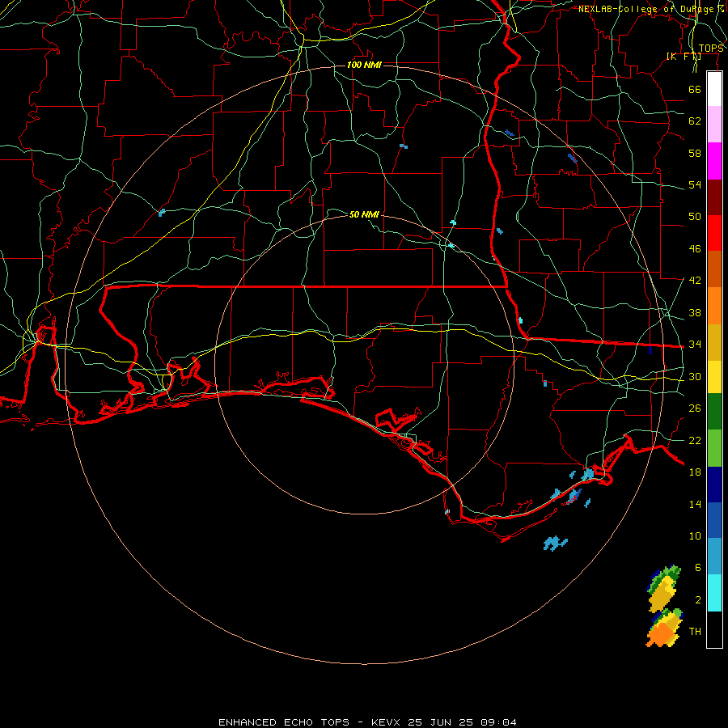
Task: Click the TOPS legend title
Action: 711,49
